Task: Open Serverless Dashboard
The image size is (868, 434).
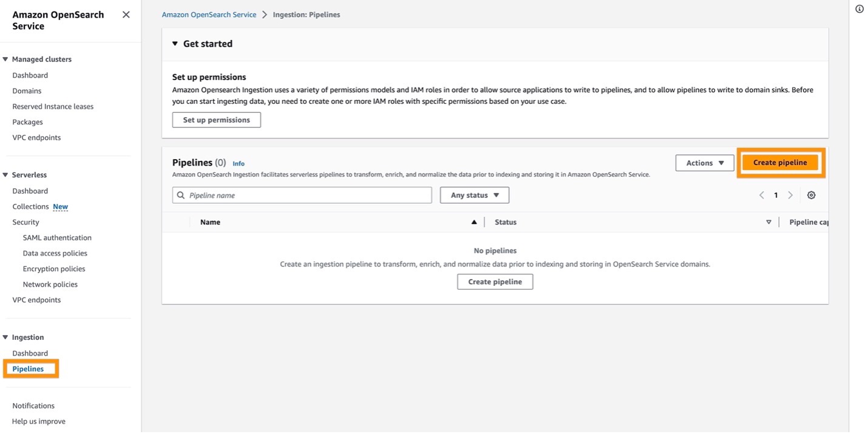Action: tap(30, 191)
